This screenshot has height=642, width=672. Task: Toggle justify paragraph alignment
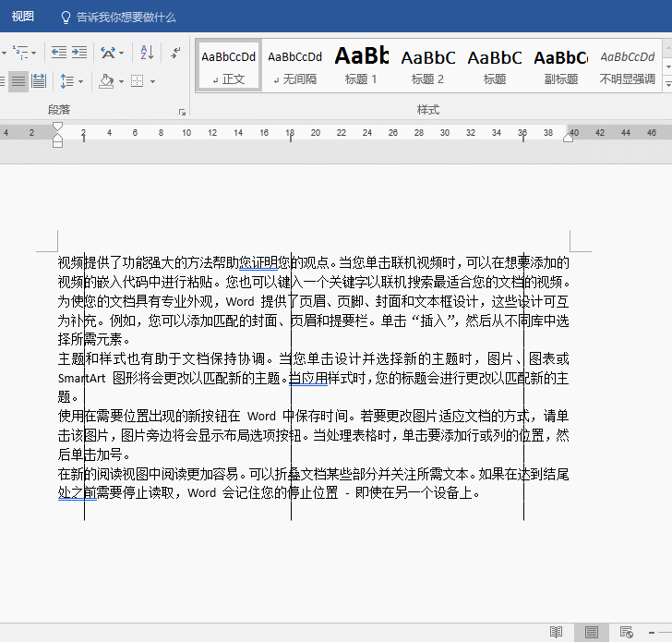click(x=18, y=81)
